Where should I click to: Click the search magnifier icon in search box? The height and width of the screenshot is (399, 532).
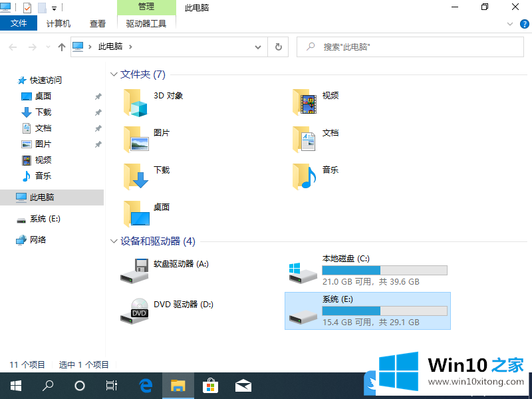pyautogui.click(x=310, y=47)
